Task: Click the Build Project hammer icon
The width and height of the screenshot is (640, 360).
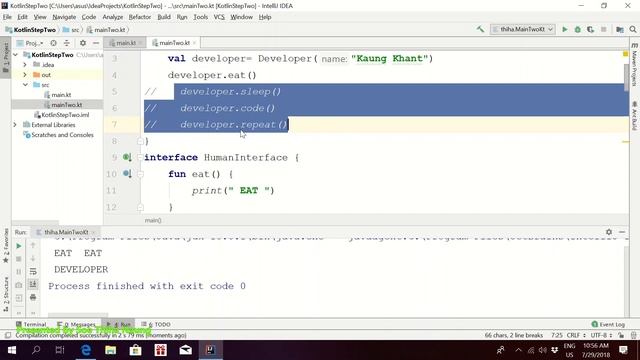Action: click(480, 29)
